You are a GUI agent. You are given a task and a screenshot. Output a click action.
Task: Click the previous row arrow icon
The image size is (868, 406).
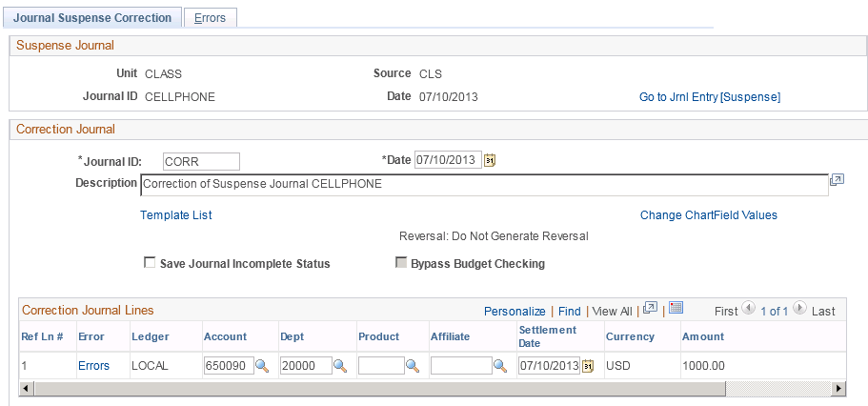[748, 308]
